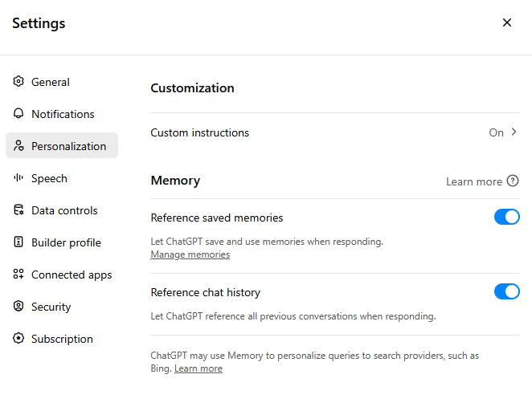Click the Subscription star badge icon

click(x=18, y=338)
